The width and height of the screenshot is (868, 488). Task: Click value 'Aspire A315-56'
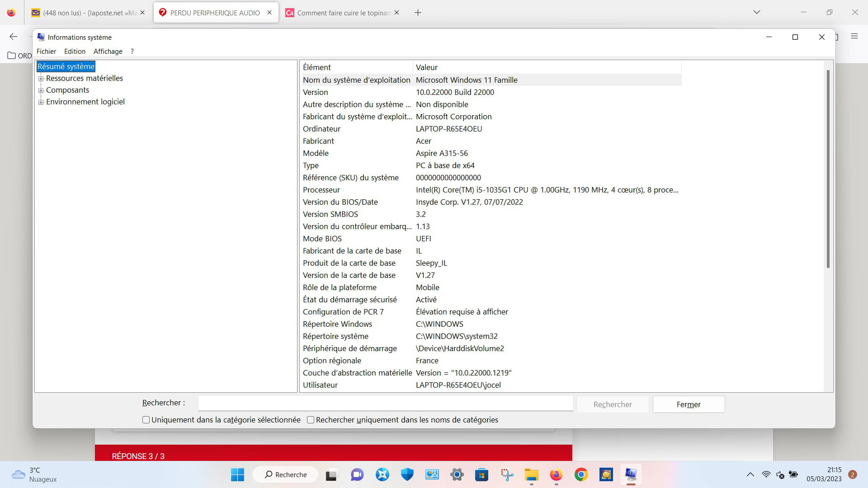click(x=442, y=153)
